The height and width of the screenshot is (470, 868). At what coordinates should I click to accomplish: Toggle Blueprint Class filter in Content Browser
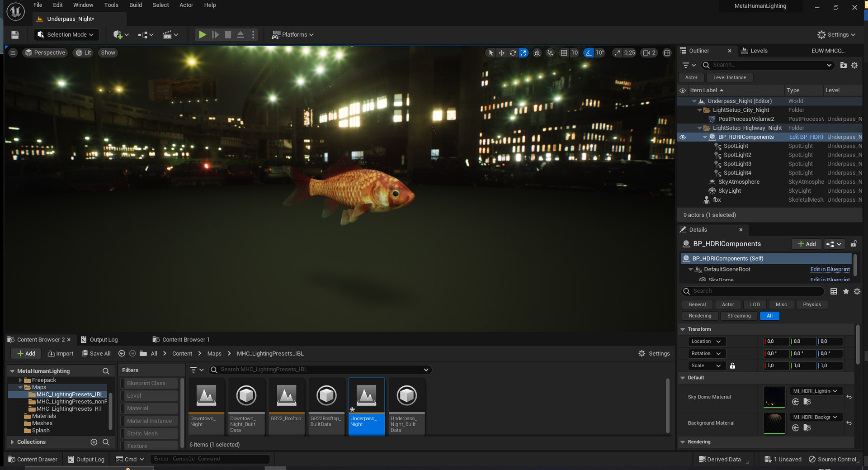[150, 383]
